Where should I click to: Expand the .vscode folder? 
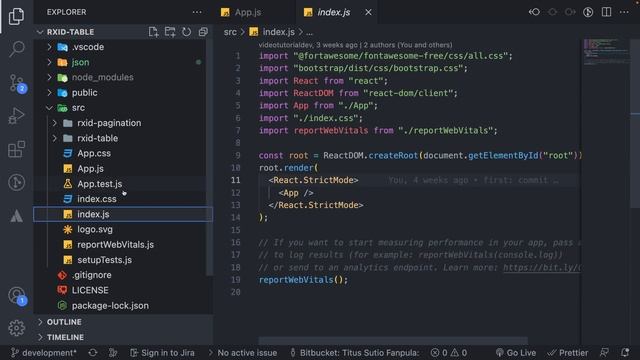coord(50,47)
